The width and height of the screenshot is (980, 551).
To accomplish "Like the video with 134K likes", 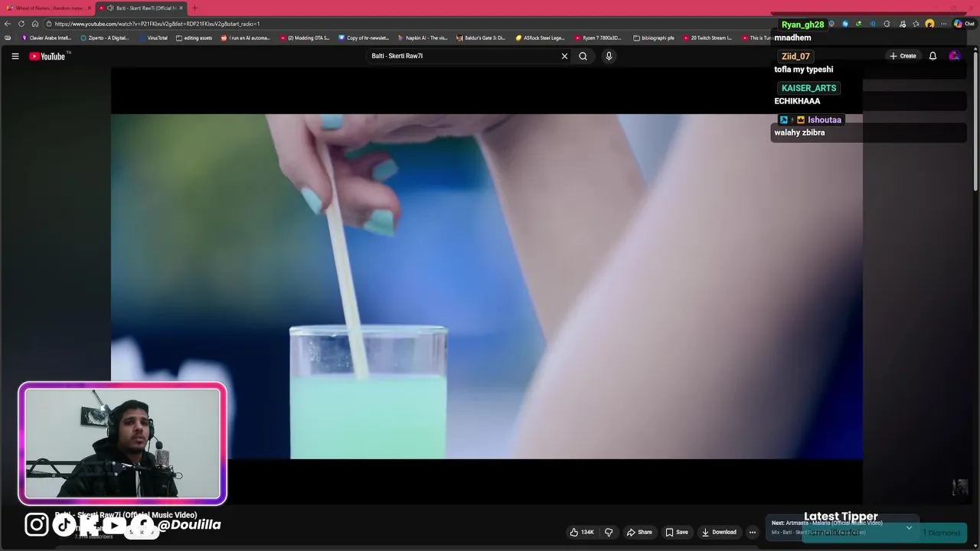I will (x=582, y=532).
